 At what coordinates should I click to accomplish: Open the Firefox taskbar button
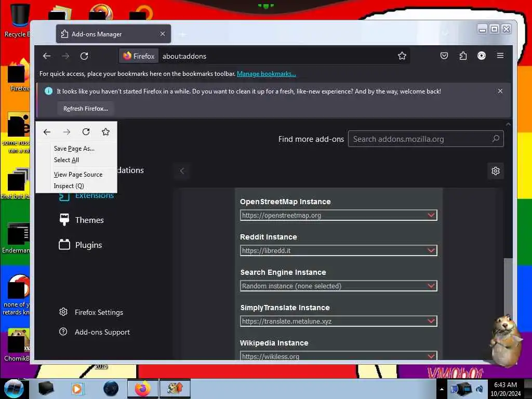(143, 389)
